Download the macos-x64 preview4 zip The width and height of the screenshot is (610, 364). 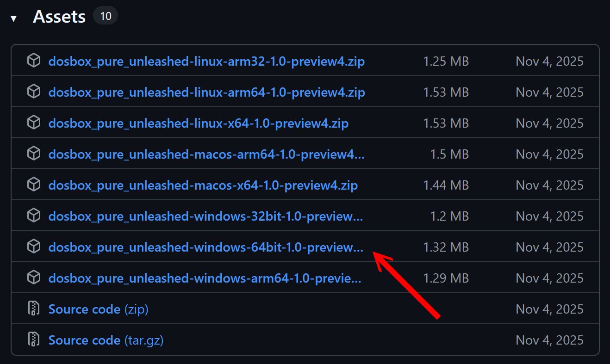tap(203, 185)
